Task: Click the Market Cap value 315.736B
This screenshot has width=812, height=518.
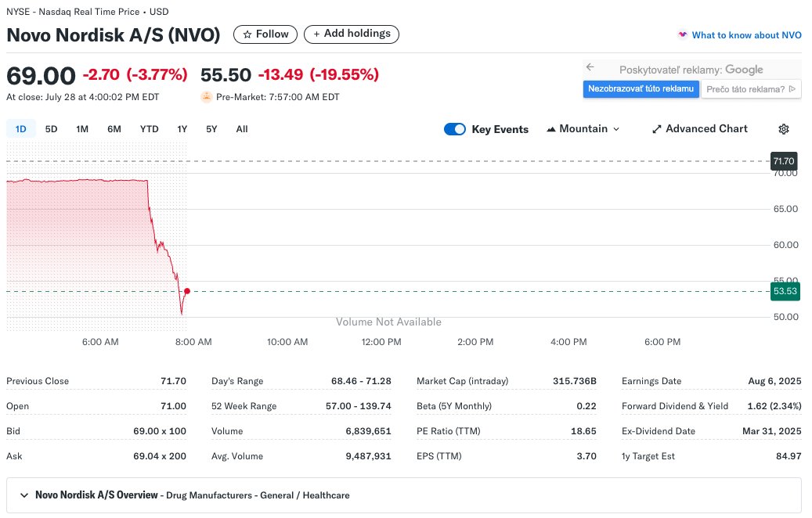Action: (574, 381)
